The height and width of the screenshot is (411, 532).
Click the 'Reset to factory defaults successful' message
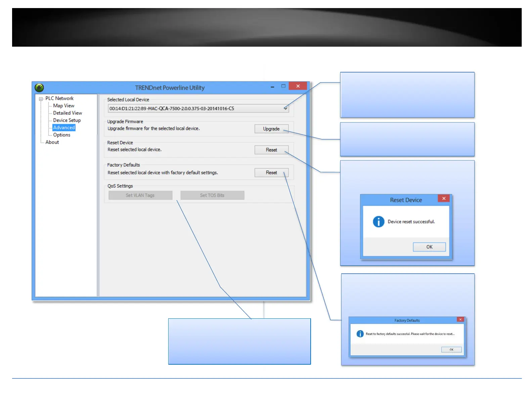tap(410, 334)
